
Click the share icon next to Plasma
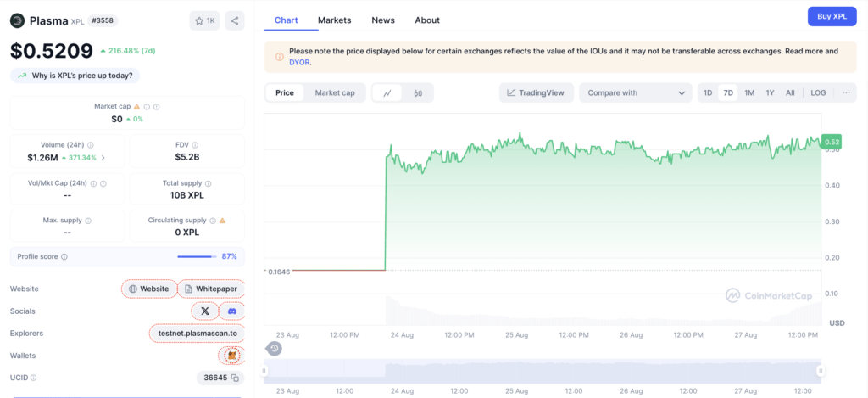[x=235, y=21]
